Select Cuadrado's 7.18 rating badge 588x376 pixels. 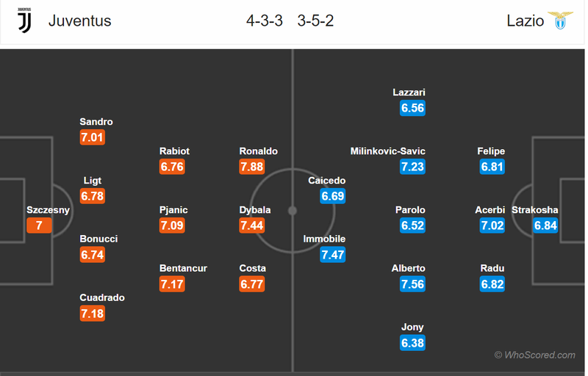(x=93, y=314)
